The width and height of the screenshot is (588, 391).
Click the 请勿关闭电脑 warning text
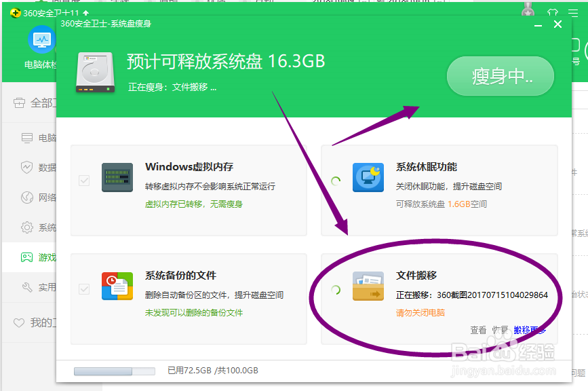pyautogui.click(x=420, y=312)
